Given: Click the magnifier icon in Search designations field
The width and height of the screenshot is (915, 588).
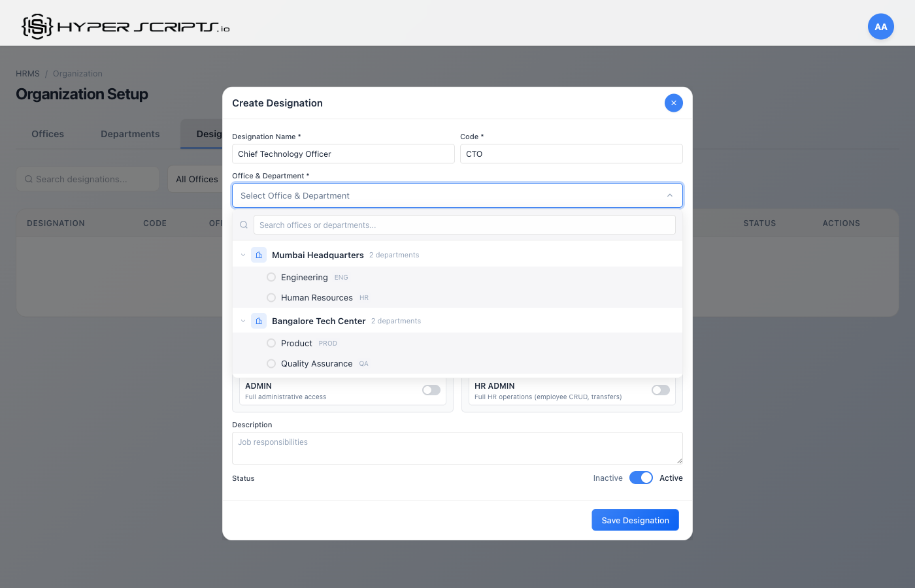Looking at the screenshot, I should pos(28,178).
